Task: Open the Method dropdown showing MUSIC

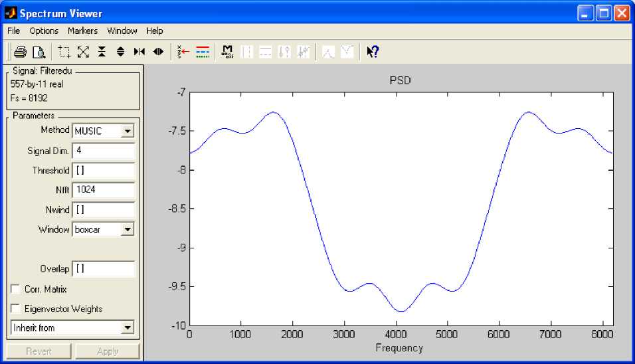Action: (x=128, y=132)
